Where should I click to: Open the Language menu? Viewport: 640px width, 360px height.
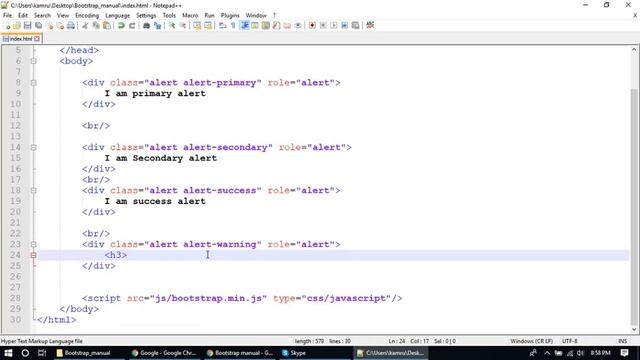117,16
